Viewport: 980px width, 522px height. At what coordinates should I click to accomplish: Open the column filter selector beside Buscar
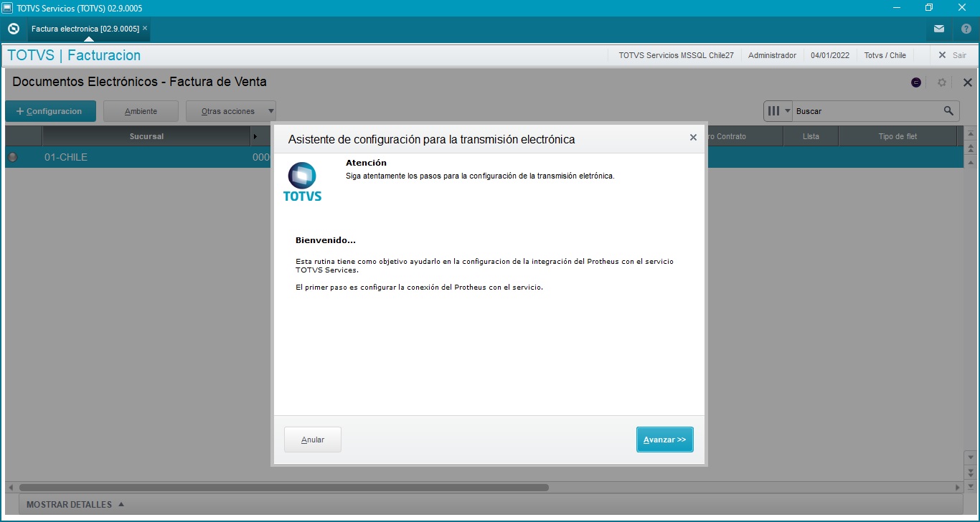778,111
